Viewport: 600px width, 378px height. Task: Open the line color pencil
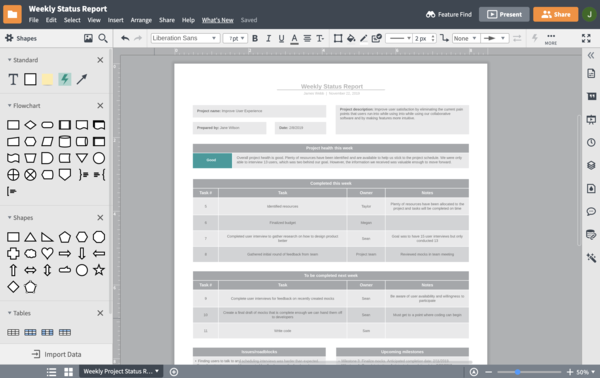point(364,38)
